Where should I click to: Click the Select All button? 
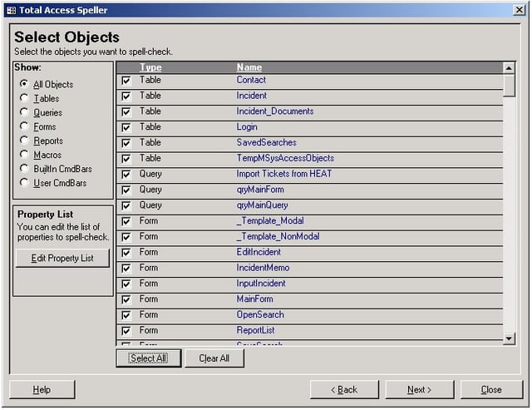coord(149,358)
